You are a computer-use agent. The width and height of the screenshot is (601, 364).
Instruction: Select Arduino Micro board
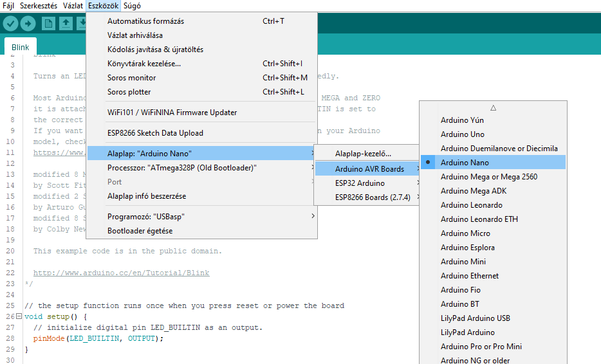point(493,233)
